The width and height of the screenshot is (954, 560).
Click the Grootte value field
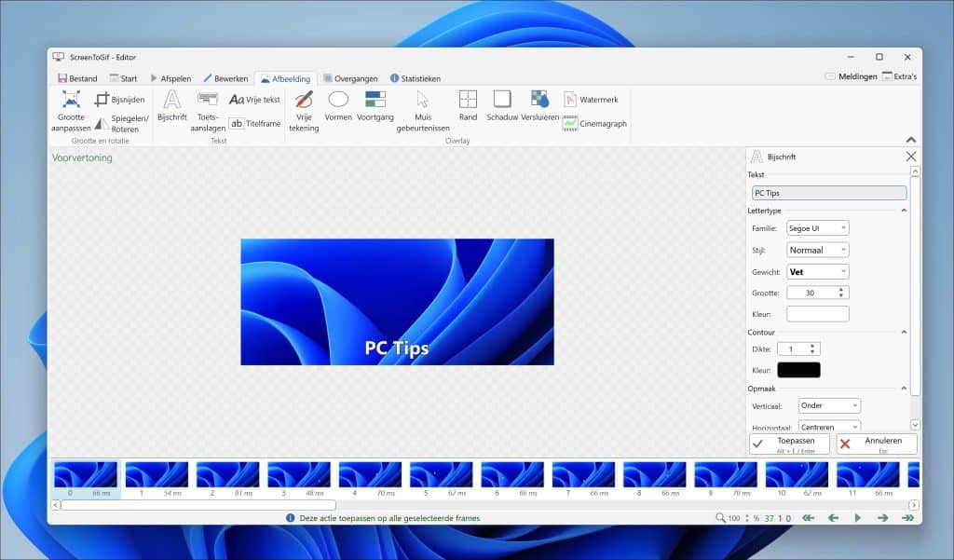tap(811, 293)
